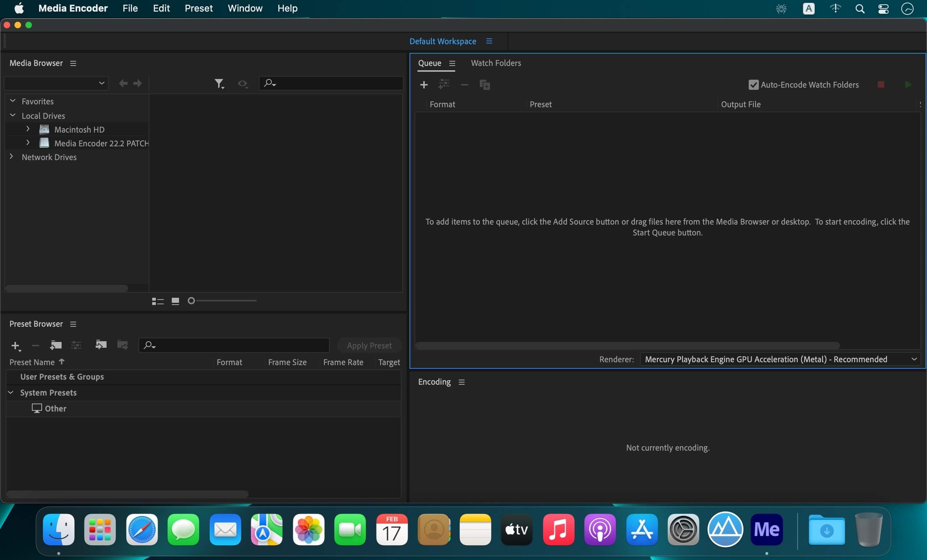
Task: Toggle the Auto-Encode Watch Folders checkbox
Action: pos(753,85)
